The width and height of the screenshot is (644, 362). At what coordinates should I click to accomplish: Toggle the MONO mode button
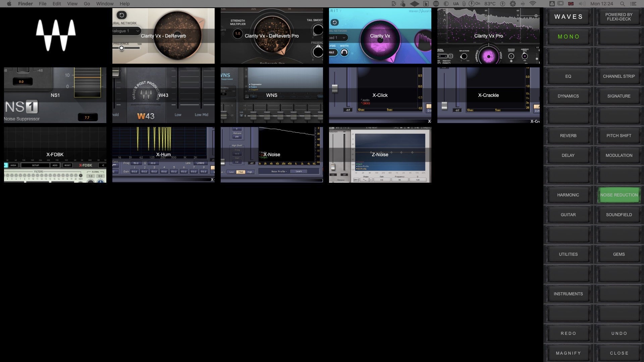point(568,37)
